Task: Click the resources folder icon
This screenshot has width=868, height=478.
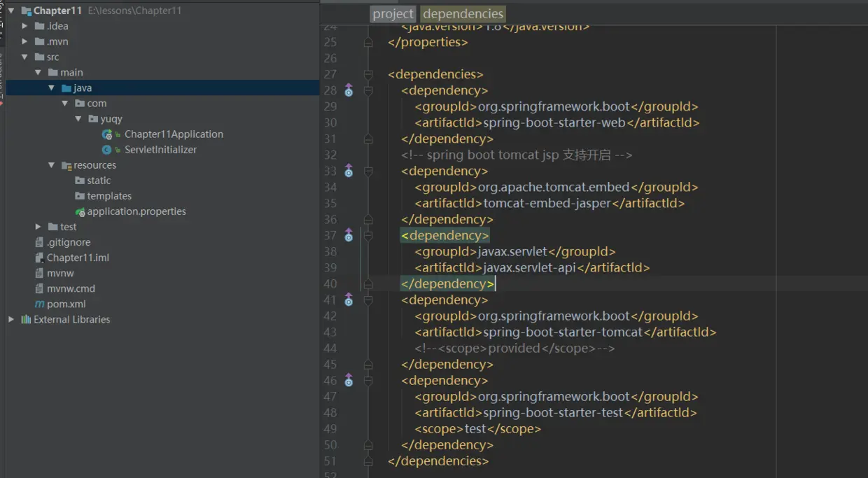Action: tap(66, 166)
